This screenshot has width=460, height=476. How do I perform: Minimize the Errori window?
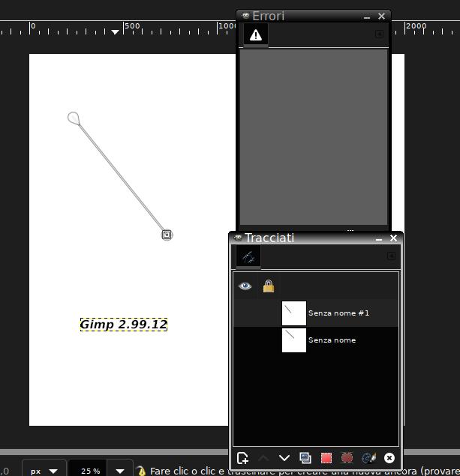[x=367, y=17]
